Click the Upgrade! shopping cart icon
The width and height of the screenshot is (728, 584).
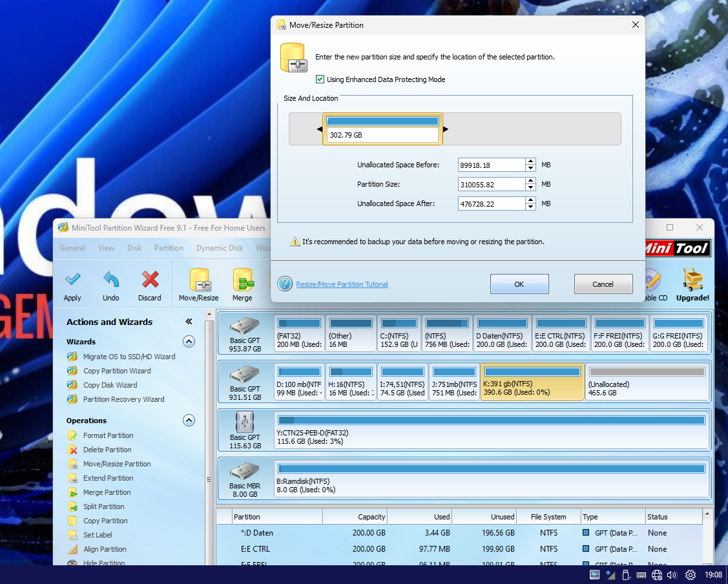pos(692,280)
